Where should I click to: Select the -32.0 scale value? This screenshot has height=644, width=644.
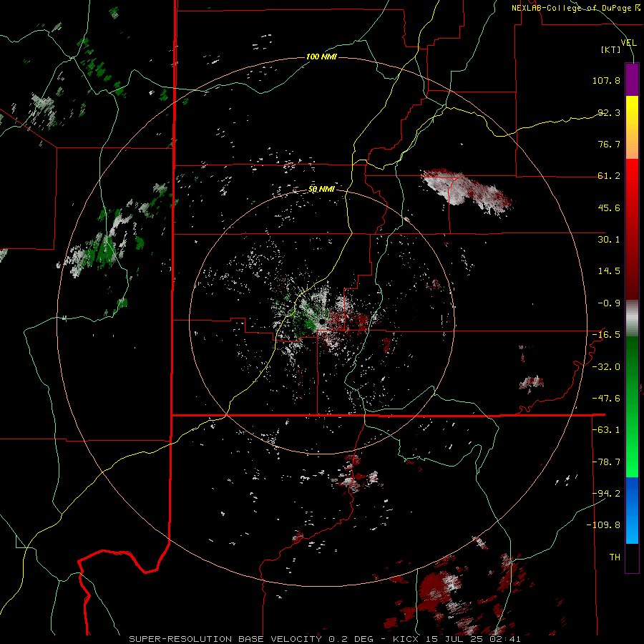click(x=606, y=367)
